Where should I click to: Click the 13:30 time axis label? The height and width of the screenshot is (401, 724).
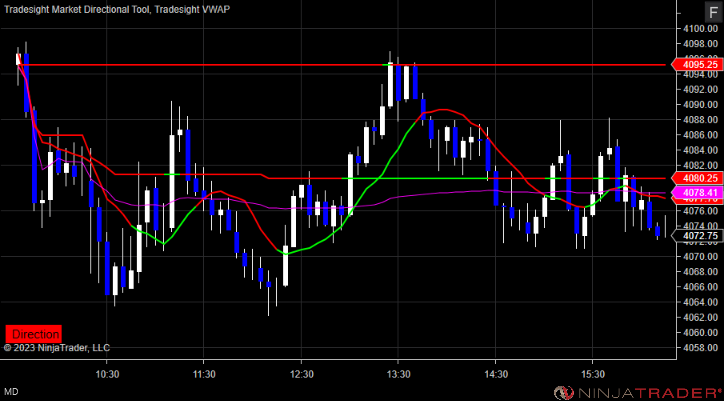[398, 373]
